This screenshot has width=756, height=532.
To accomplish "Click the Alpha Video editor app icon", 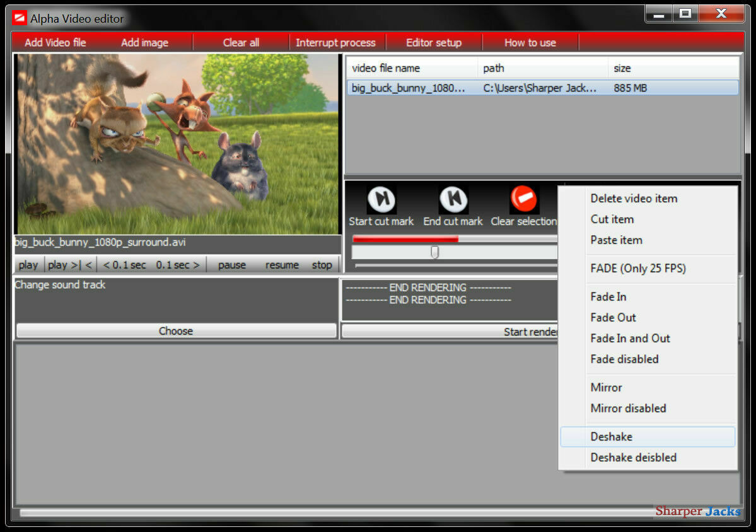I will (20, 18).
